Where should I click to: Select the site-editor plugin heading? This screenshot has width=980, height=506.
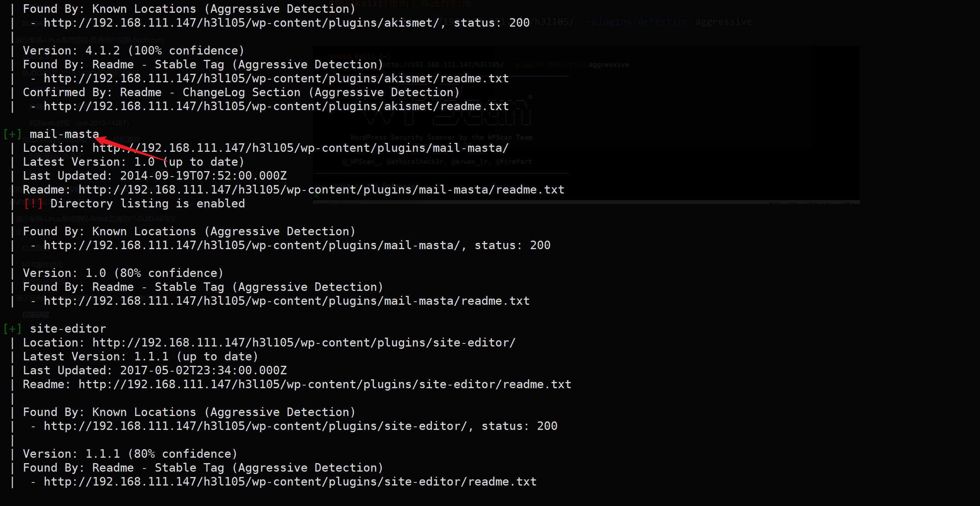coord(68,329)
